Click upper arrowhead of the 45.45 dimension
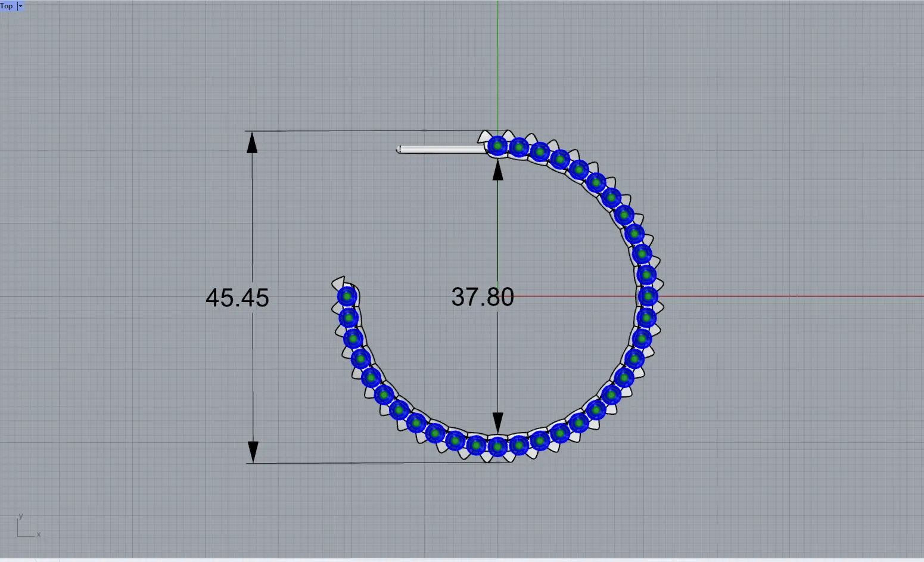The image size is (924, 562). coord(253,142)
